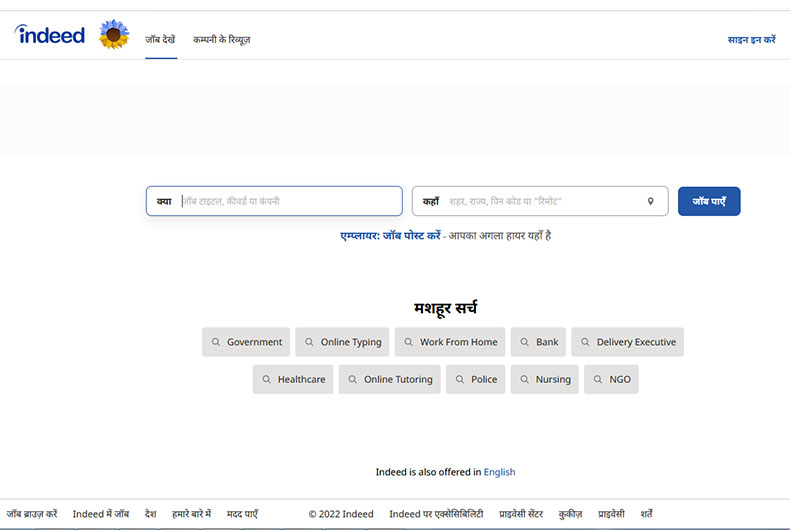Click magnifier icon on Work From Home chip
This screenshot has height=530, width=790.
[409, 342]
